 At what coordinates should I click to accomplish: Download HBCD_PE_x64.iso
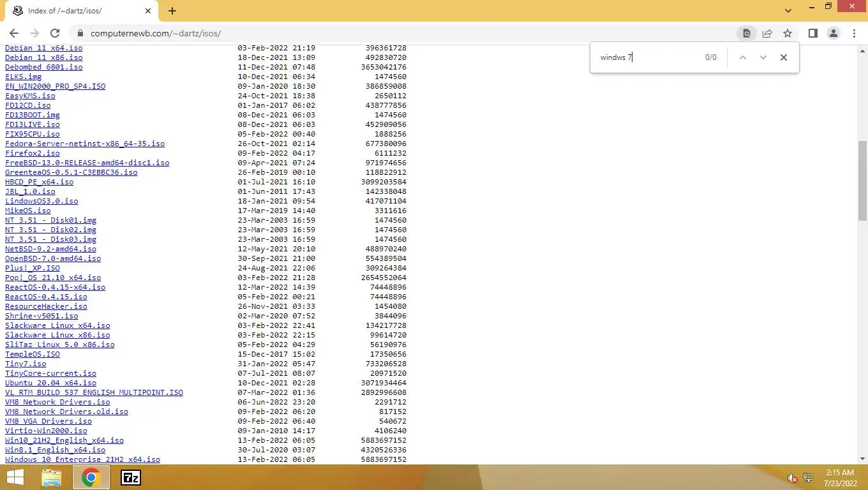[39, 182]
